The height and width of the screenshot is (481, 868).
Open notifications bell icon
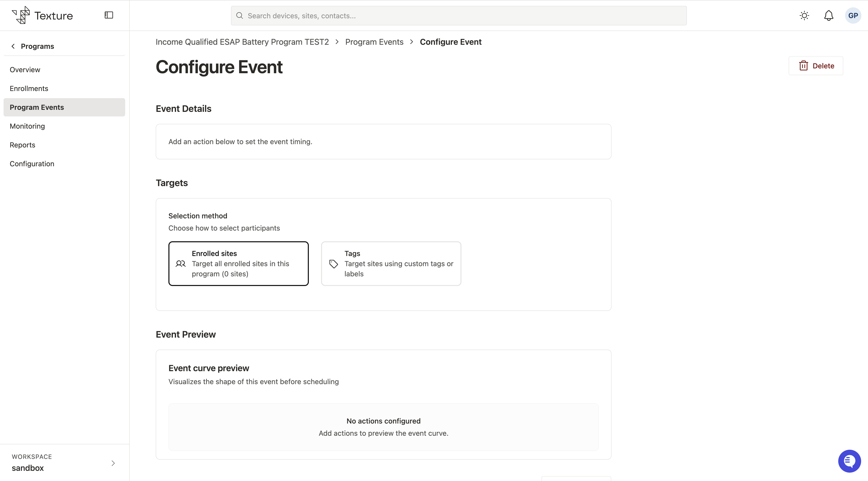click(x=829, y=16)
